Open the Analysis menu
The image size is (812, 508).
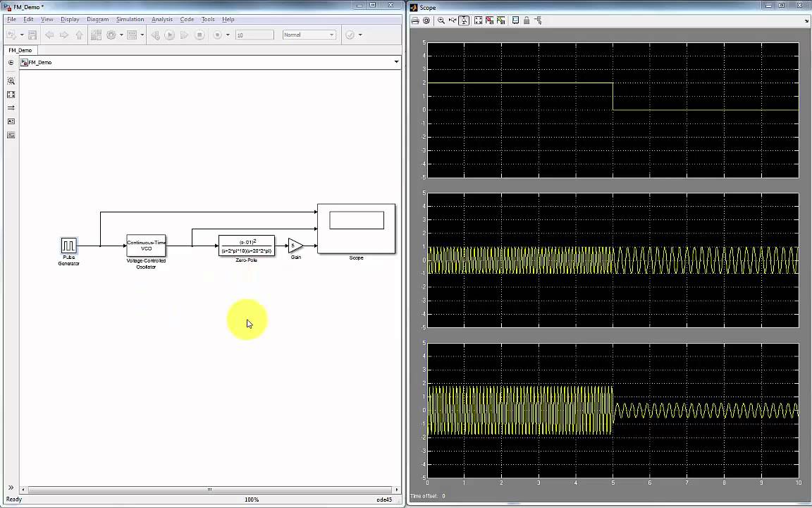tap(162, 19)
